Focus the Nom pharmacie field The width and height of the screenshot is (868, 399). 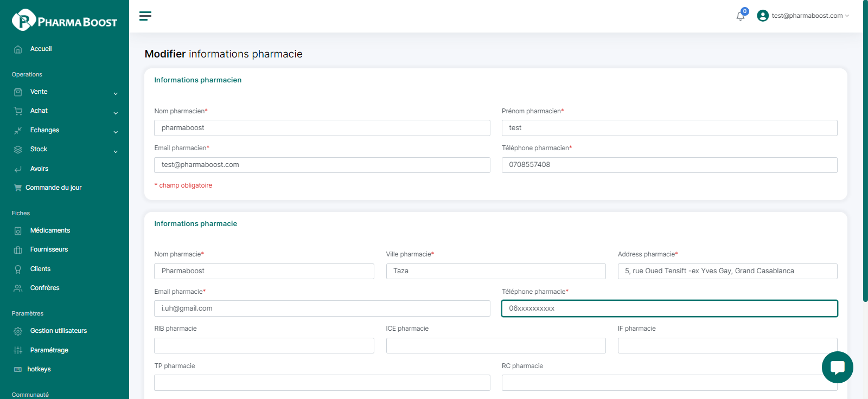pyautogui.click(x=264, y=271)
